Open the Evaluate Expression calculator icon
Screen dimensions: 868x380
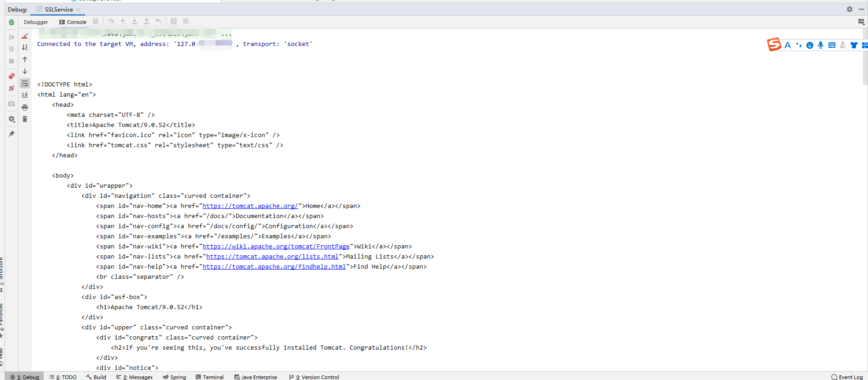174,21
